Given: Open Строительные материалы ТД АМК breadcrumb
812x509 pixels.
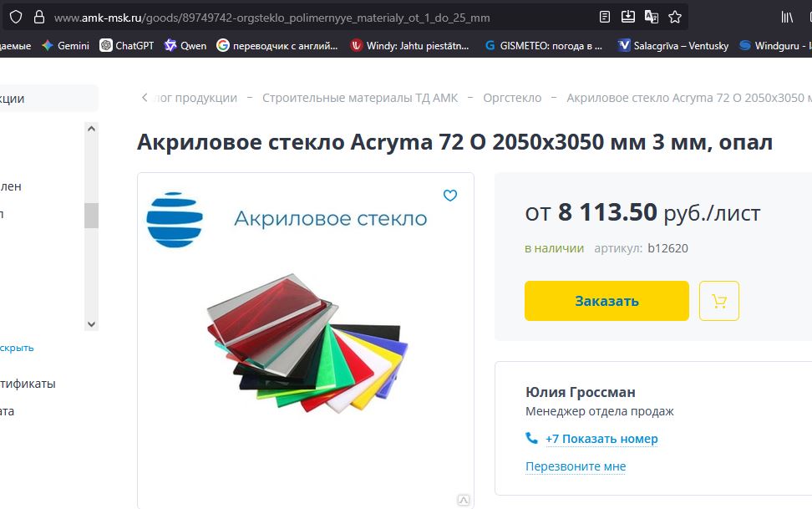Looking at the screenshot, I should click(x=360, y=98).
